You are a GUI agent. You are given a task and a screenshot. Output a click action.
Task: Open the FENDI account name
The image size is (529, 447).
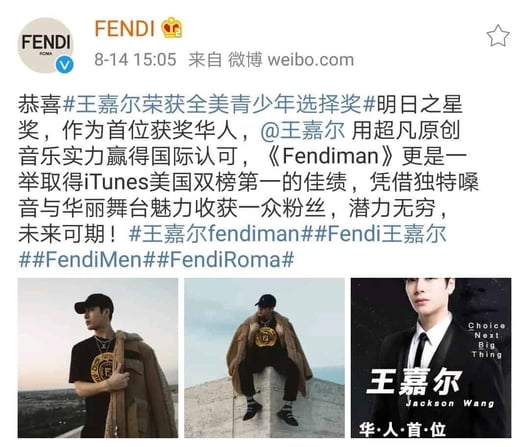click(x=125, y=28)
